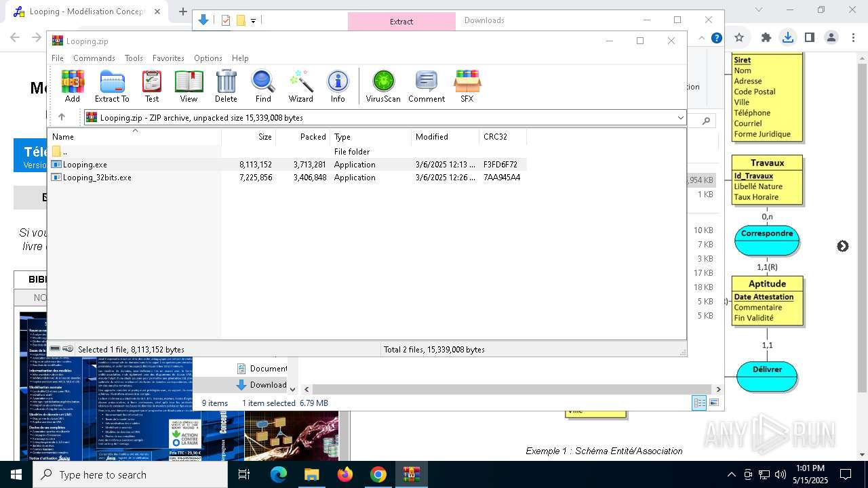Screen dimensions: 868x488
Task: Go up one level arrow in WinRAR
Action: click(x=61, y=117)
